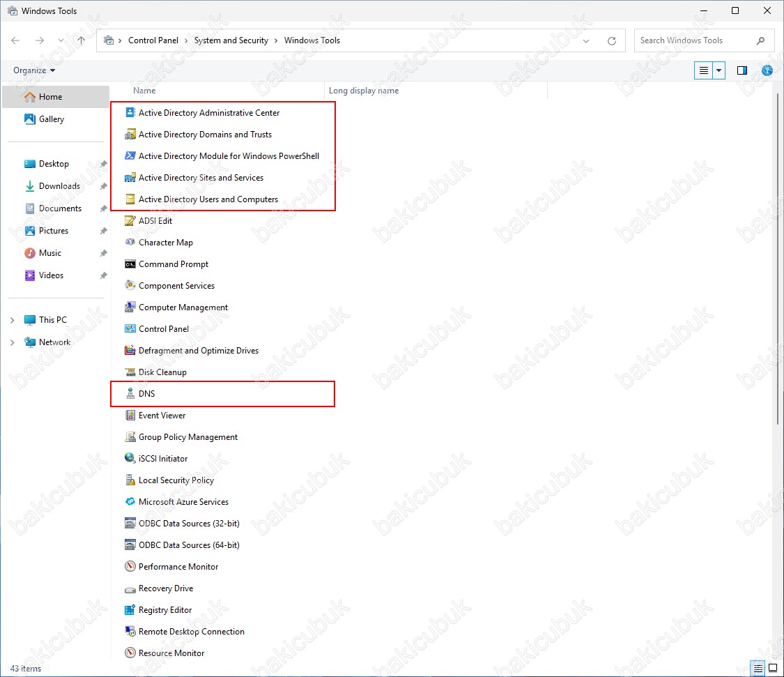Unpin Desktop using its pin icon
The height and width of the screenshot is (677, 784).
coord(104,164)
